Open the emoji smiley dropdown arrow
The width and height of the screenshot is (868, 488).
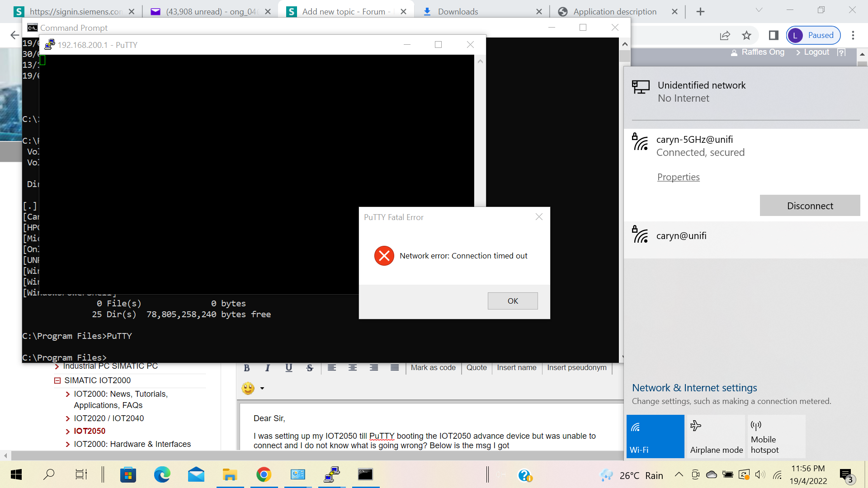coord(262,389)
